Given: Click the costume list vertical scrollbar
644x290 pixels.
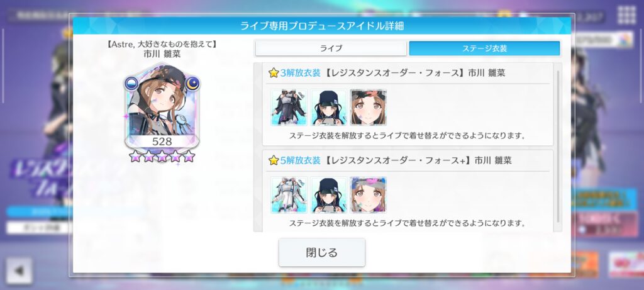Looking at the screenshot, I should click(558, 147).
